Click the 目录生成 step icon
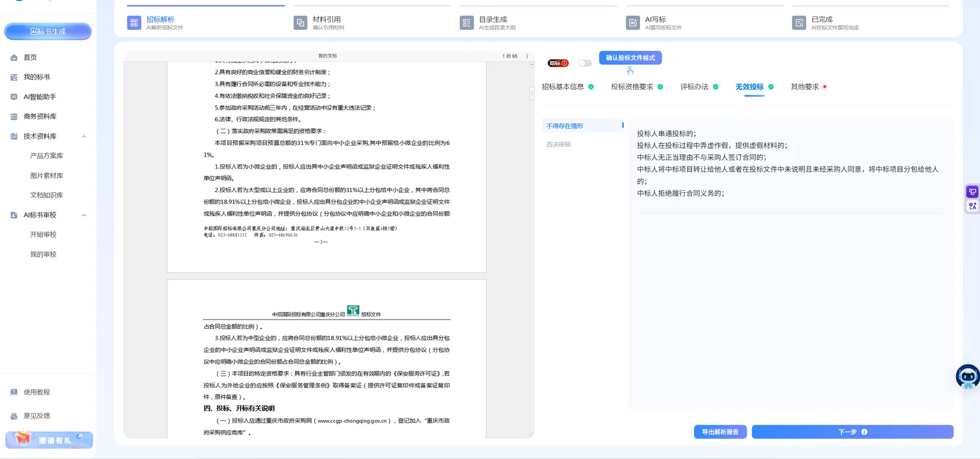The image size is (980, 459). 466,23
